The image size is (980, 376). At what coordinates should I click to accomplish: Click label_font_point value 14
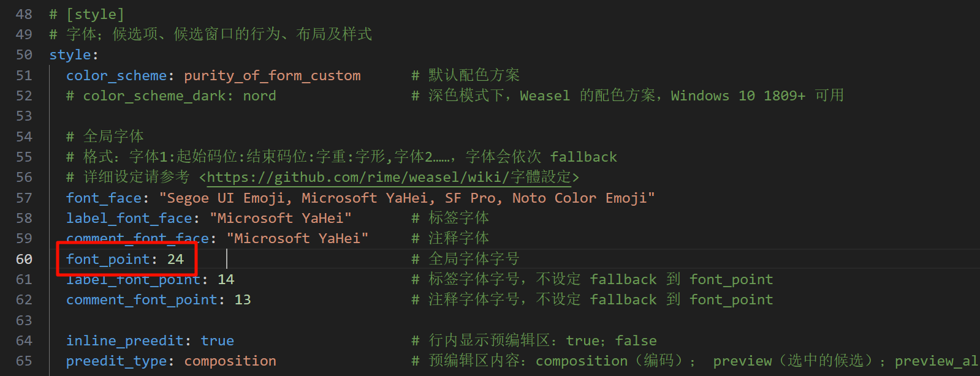pyautogui.click(x=226, y=279)
